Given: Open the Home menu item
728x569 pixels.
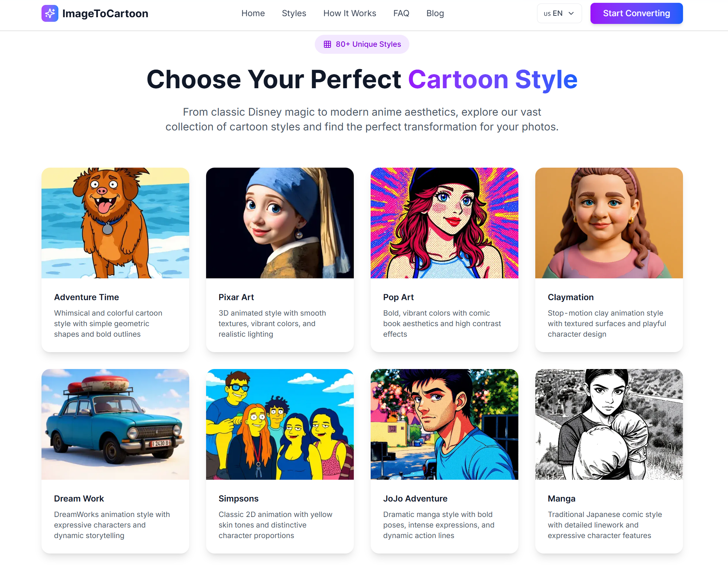Looking at the screenshot, I should (x=253, y=13).
